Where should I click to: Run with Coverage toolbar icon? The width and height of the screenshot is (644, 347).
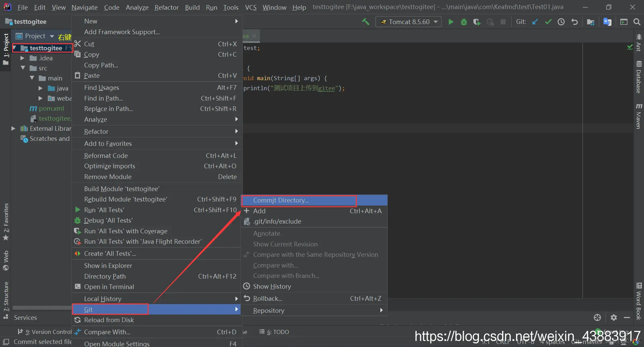pyautogui.click(x=477, y=22)
